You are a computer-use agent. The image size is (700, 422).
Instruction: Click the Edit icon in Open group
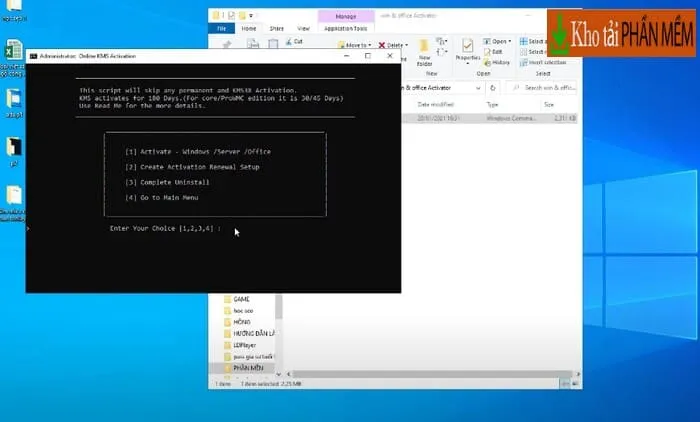coord(487,52)
